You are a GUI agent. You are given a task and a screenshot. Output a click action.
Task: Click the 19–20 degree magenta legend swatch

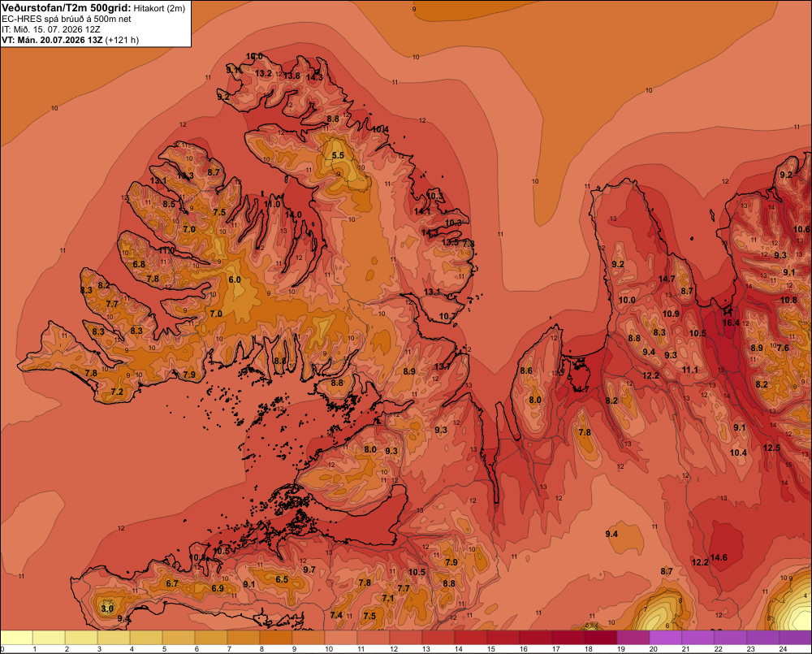633,638
